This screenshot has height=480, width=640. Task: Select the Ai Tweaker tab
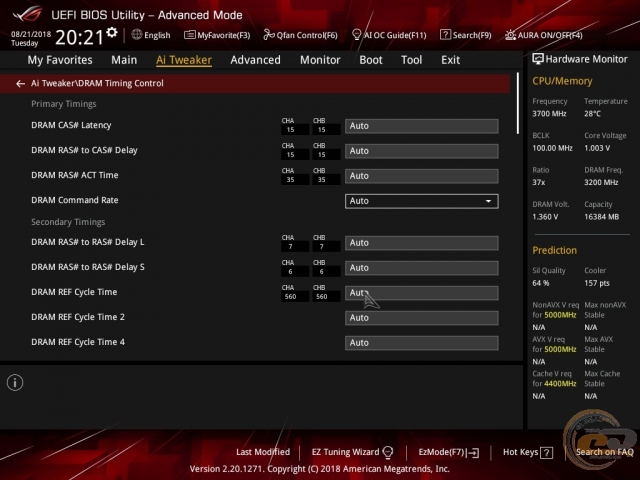click(184, 60)
